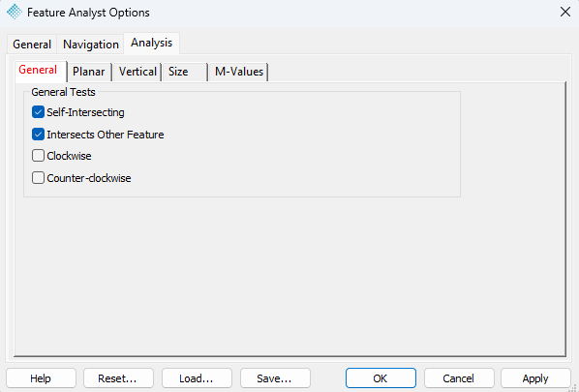
Task: Select the Analysis tab
Action: point(151,43)
